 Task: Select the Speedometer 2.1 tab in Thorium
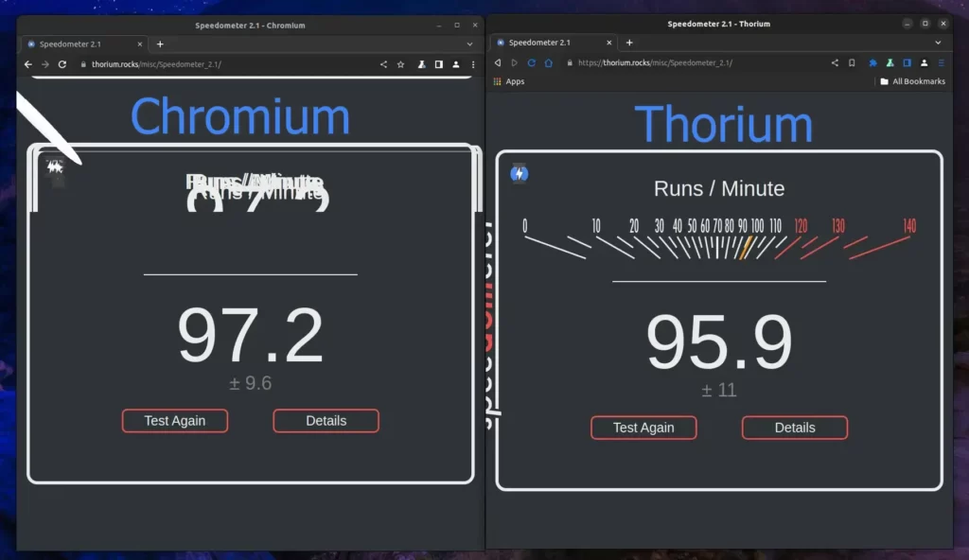click(553, 43)
